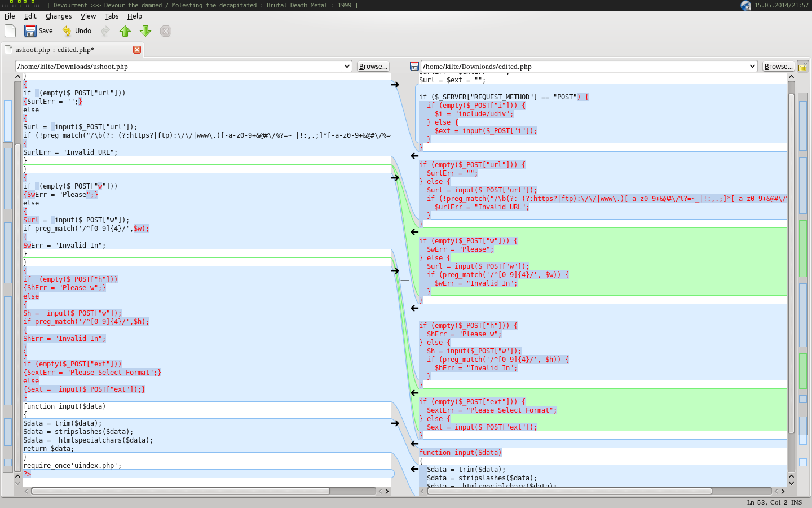The height and width of the screenshot is (508, 812).
Task: Click the system tray globe icon
Action: (x=745, y=5)
